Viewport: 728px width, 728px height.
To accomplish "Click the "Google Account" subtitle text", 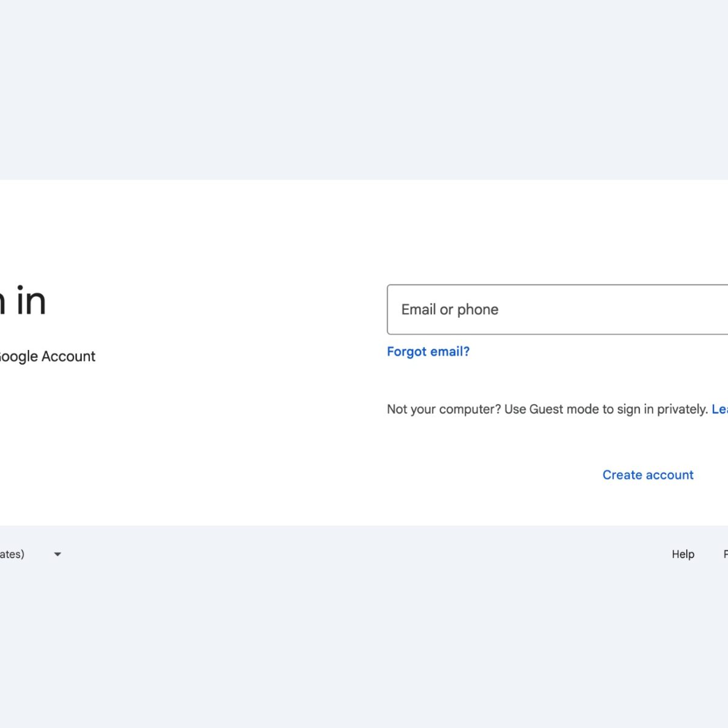I will click(49, 356).
